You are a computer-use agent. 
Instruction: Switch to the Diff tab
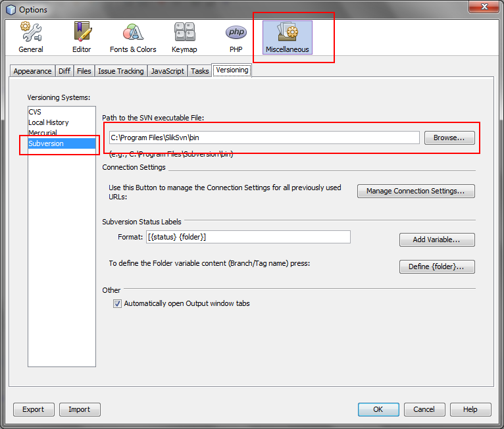64,71
